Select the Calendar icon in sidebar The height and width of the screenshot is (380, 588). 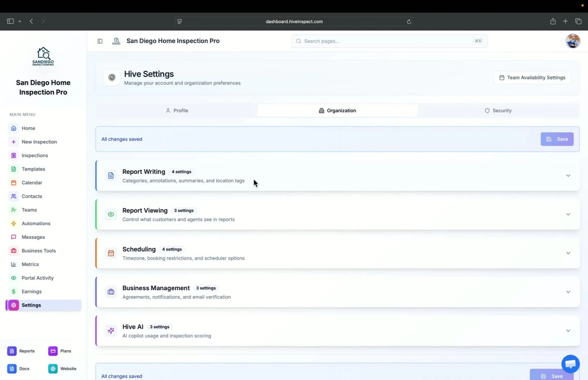click(x=13, y=183)
